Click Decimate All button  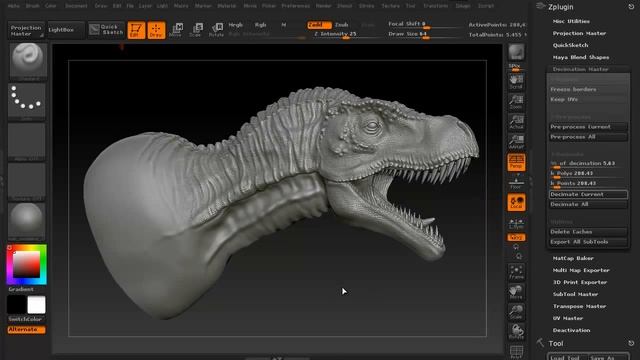588,204
